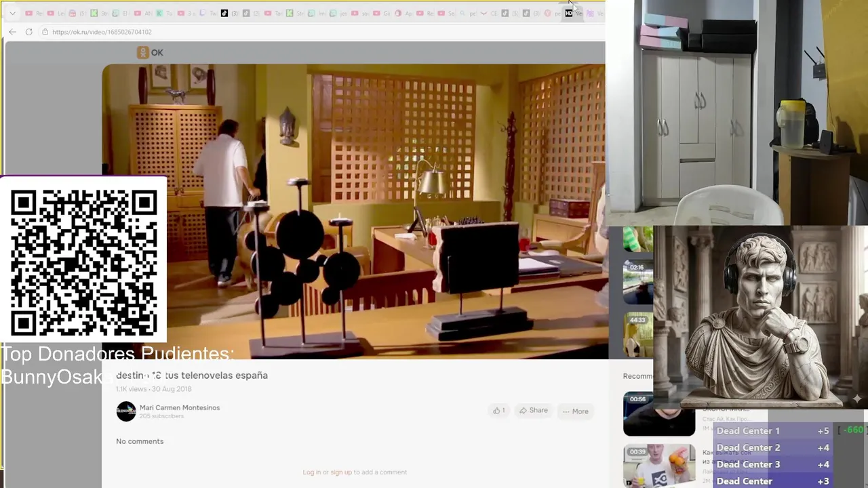Screen dimensions: 868x488
Task: Switch to the YouTube tab labeled AN
Action: [x=142, y=13]
